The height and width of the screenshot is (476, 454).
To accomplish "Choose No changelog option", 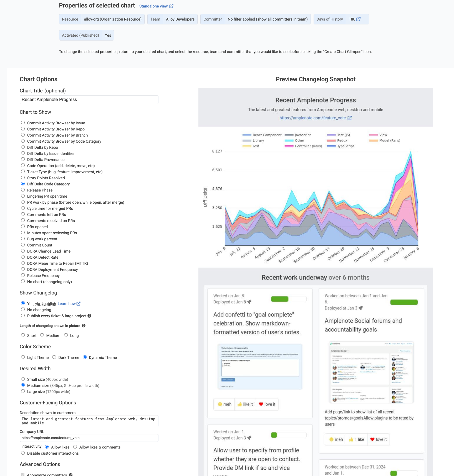I will [x=23, y=309].
